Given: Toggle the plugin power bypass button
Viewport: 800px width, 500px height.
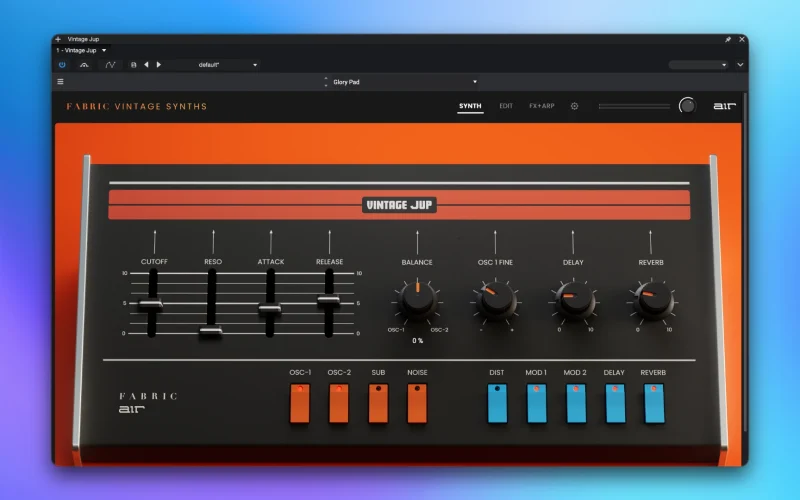Looking at the screenshot, I should pos(62,65).
